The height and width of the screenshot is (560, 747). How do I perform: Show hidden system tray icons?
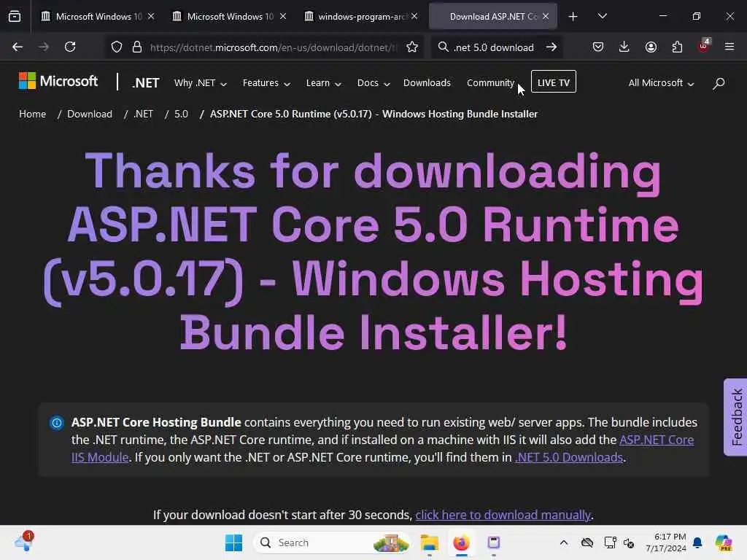click(564, 542)
